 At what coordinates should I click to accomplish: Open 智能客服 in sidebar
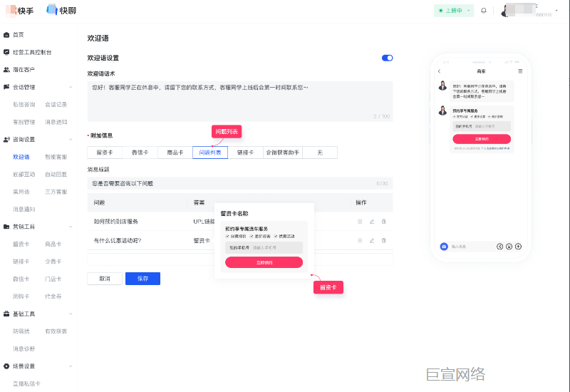tap(56, 157)
